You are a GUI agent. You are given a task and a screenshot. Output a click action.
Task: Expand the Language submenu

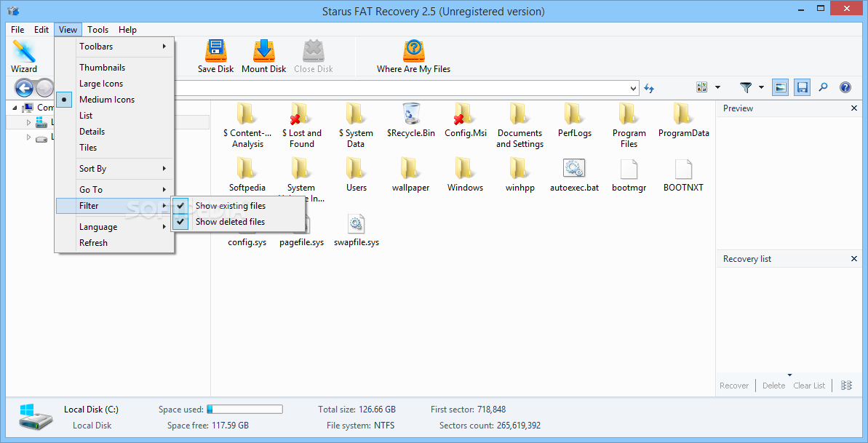coord(114,227)
